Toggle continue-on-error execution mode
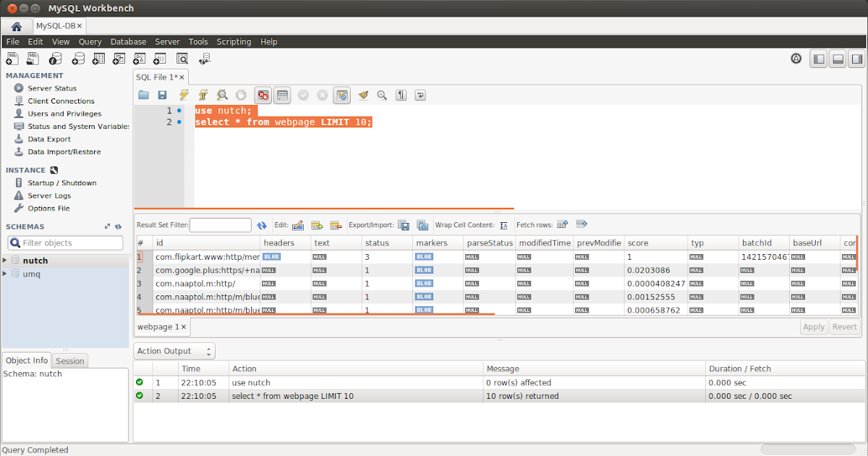 coord(263,95)
